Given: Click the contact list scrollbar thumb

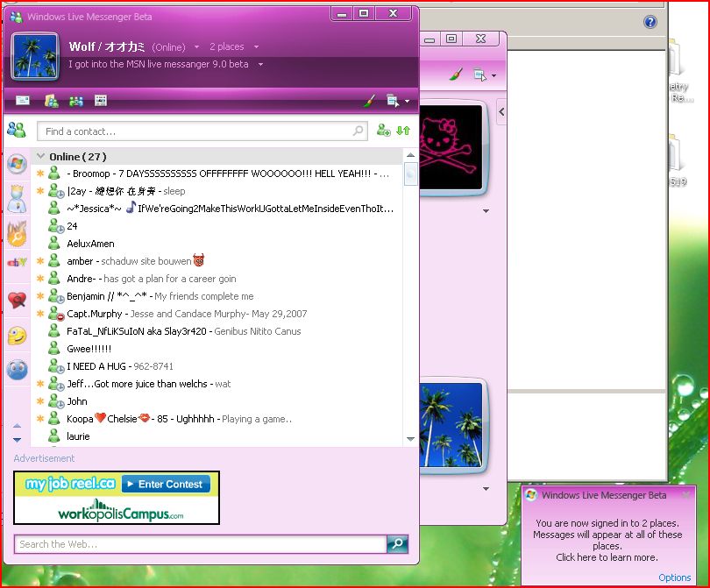Looking at the screenshot, I should point(411,174).
